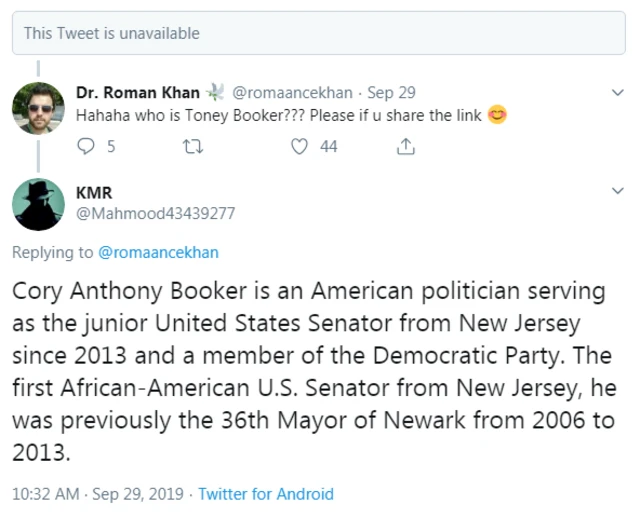Like the tweet using the heart icon
This screenshot has width=640, height=518.
299,146
